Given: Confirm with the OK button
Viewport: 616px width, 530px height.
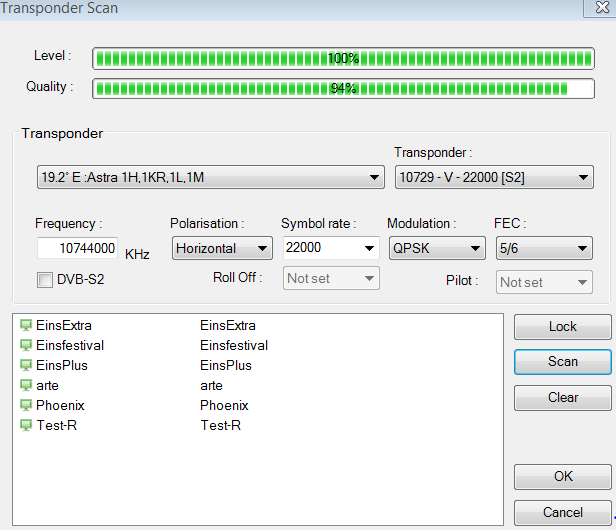Looking at the screenshot, I should pyautogui.click(x=562, y=477).
